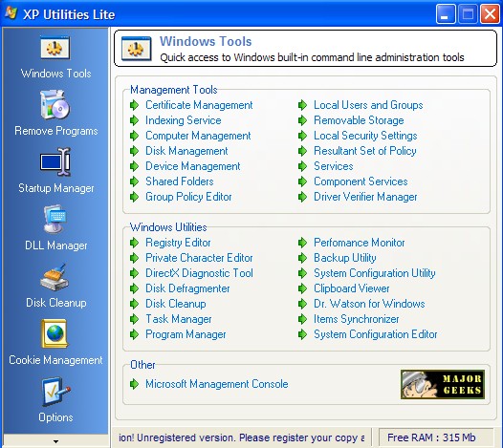Click XP Utilities Lite title bar icon
Image resolution: width=503 pixels, height=448 pixels.
(x=11, y=13)
